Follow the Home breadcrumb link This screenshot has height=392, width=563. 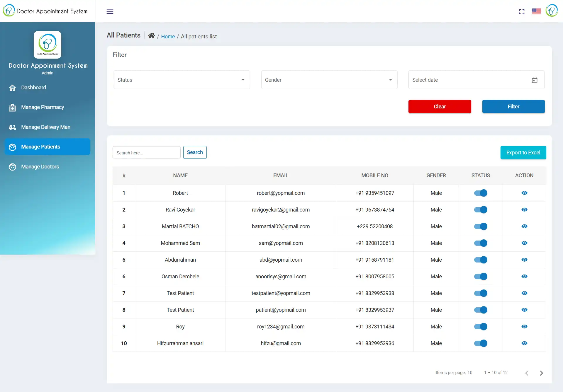coord(168,36)
